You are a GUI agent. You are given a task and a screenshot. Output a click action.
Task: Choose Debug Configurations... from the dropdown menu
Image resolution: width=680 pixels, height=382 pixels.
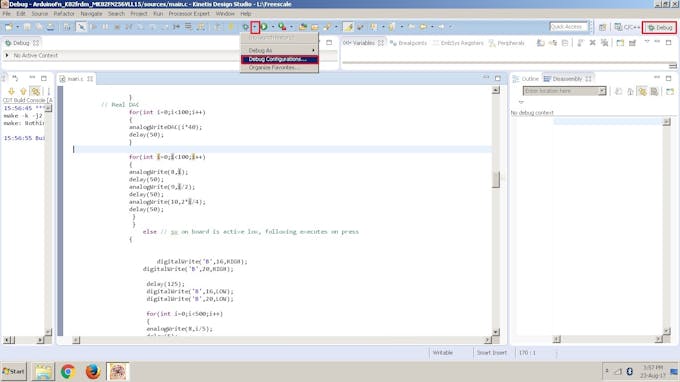point(280,59)
